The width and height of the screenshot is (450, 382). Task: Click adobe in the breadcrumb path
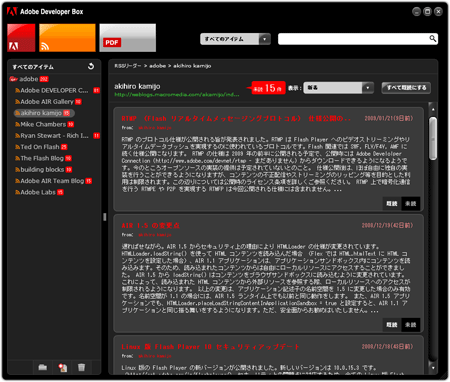click(x=157, y=66)
